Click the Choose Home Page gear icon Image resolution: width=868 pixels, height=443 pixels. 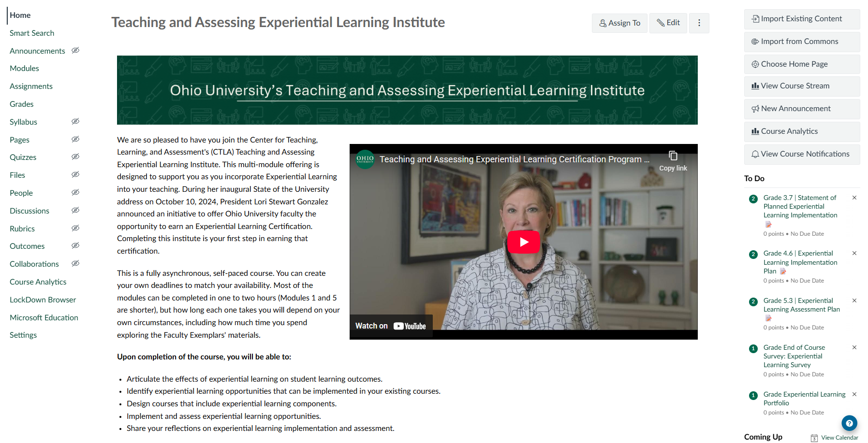tap(754, 64)
